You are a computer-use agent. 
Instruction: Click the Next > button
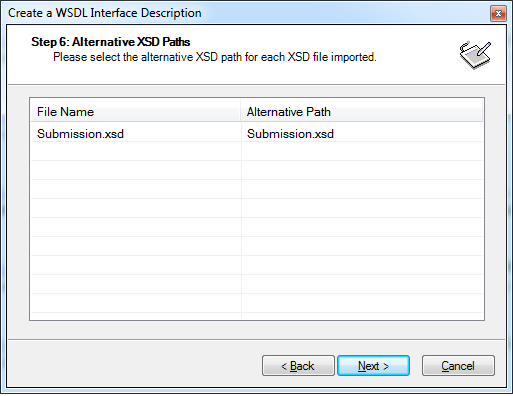pyautogui.click(x=373, y=366)
